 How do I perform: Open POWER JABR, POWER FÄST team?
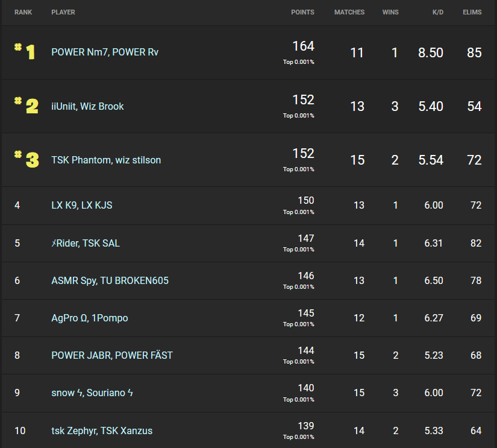tap(112, 355)
